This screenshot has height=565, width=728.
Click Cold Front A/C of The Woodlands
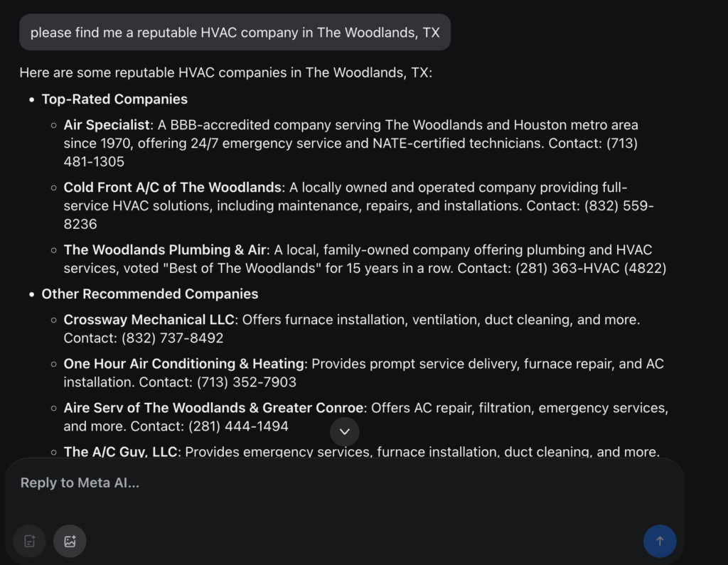172,188
